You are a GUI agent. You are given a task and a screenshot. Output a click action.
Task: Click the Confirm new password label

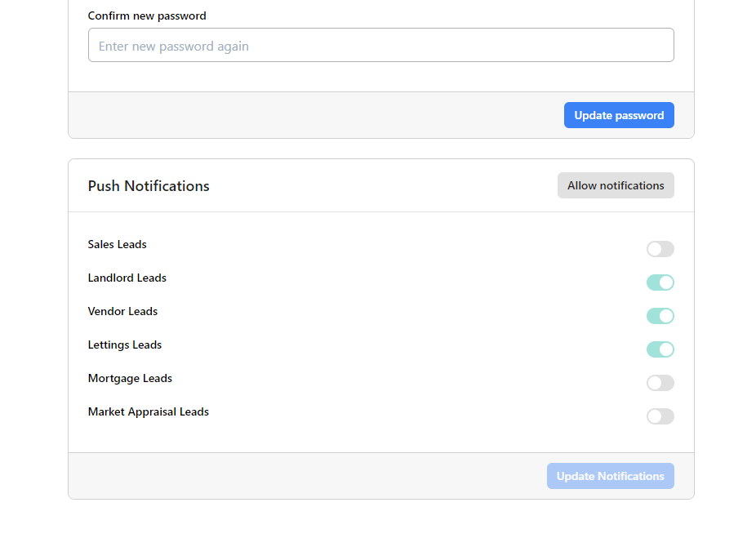(x=147, y=16)
